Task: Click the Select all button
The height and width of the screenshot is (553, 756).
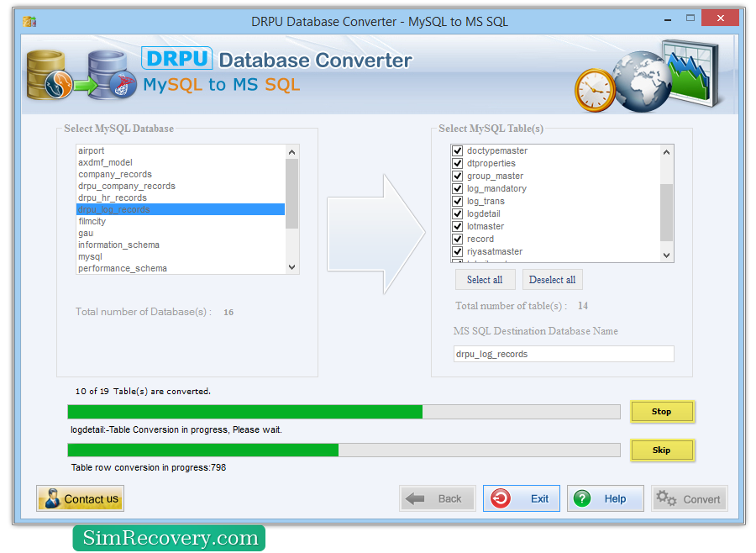Action: (485, 279)
